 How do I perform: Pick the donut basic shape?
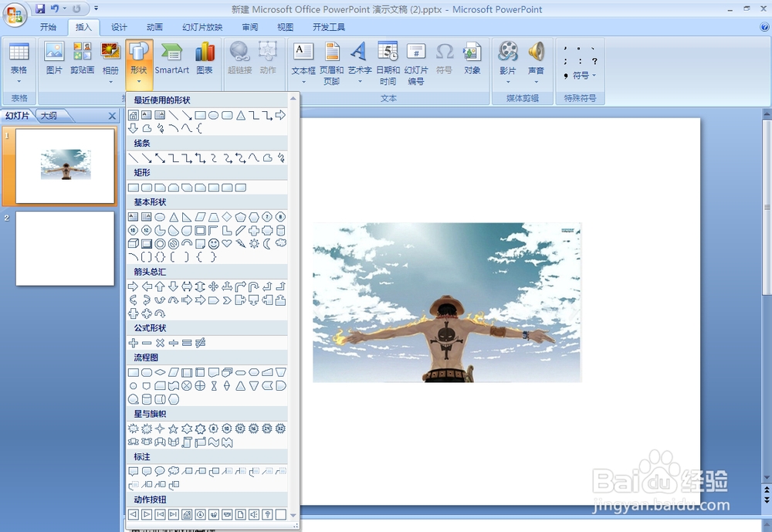(x=160, y=244)
